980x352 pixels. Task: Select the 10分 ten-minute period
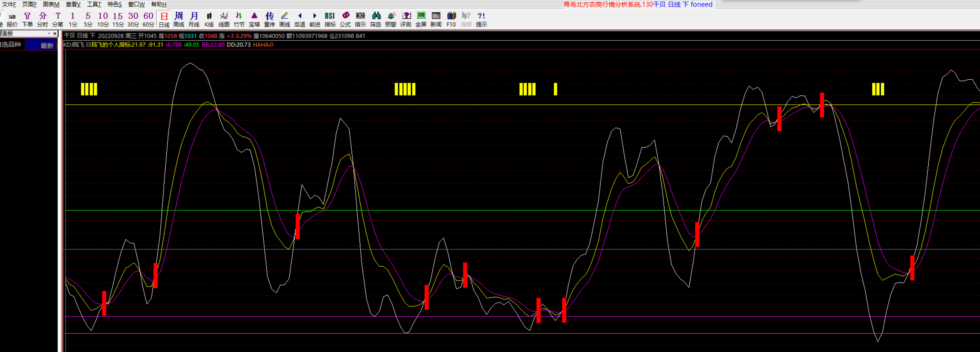tap(103, 20)
